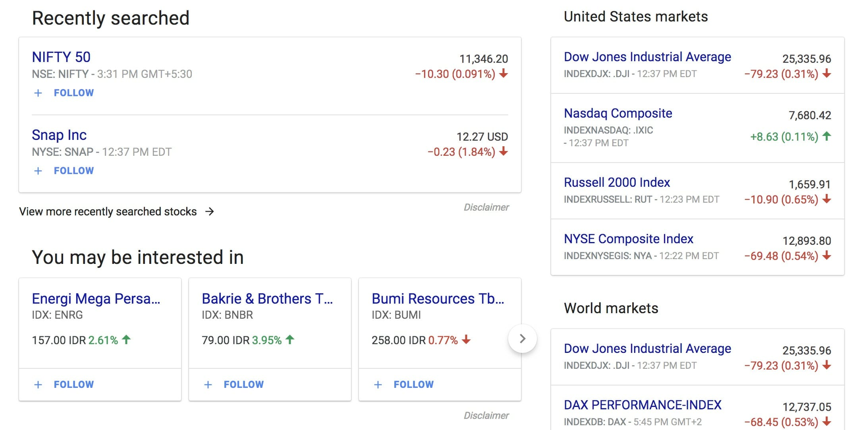Click the ENRG price 157.00 IDR
Viewport: 868px width, 430px height.
(x=59, y=341)
